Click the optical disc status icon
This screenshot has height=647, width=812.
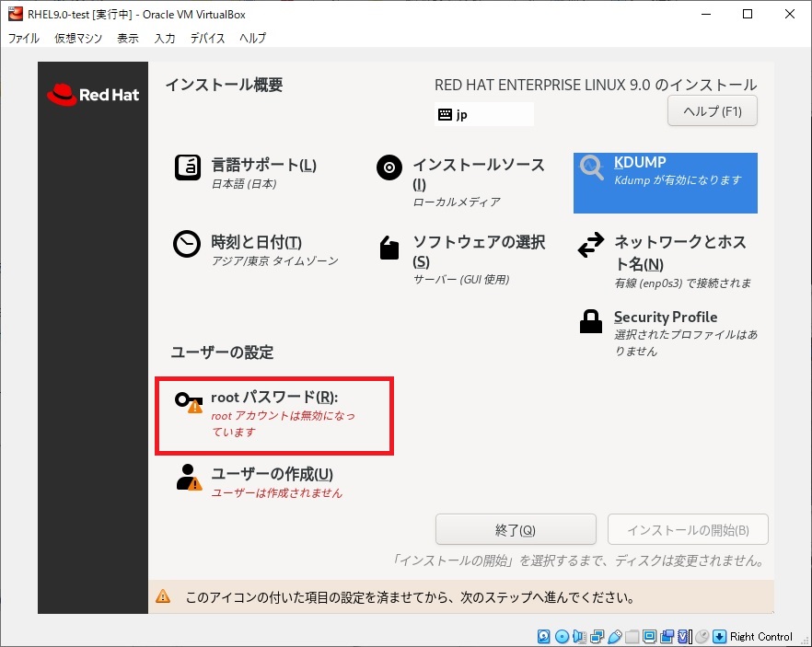[x=562, y=636]
